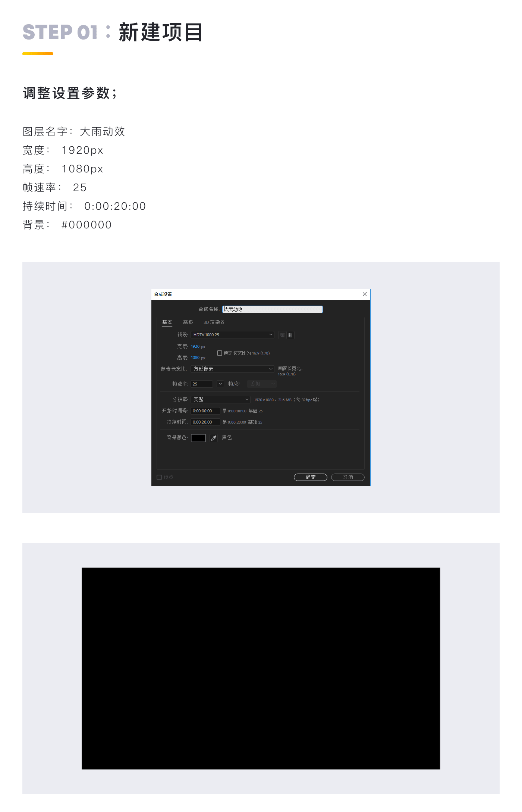Click the line 持续时间： 0:00:20:00
The image size is (522, 812).
pos(84,206)
